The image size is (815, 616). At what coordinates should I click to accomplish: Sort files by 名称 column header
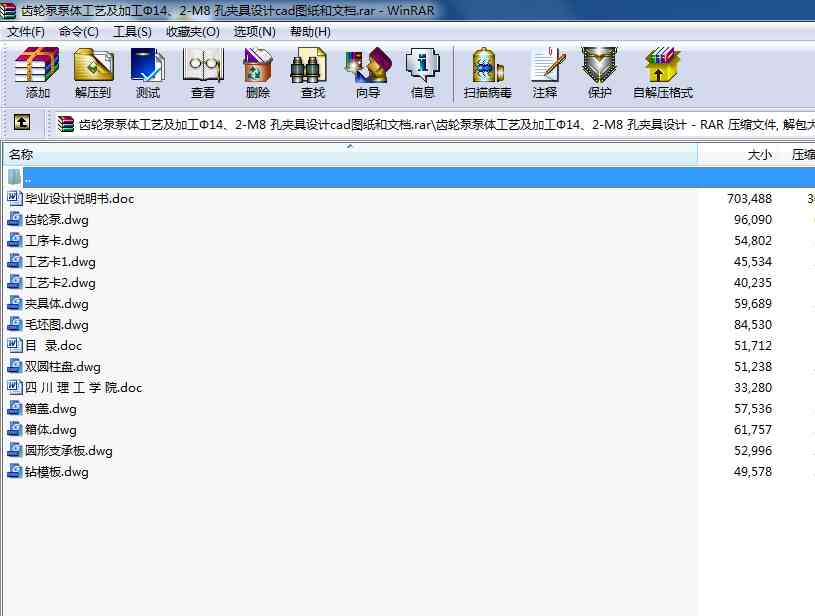22,155
